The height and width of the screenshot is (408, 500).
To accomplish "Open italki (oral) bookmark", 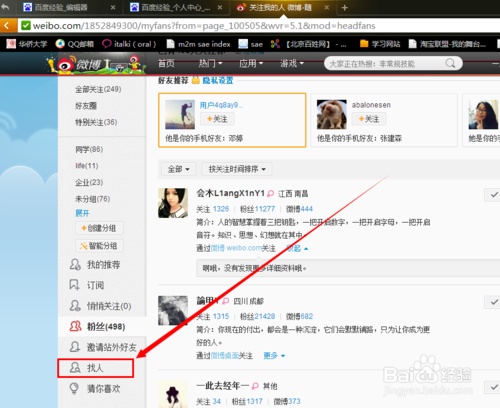I will click(129, 44).
